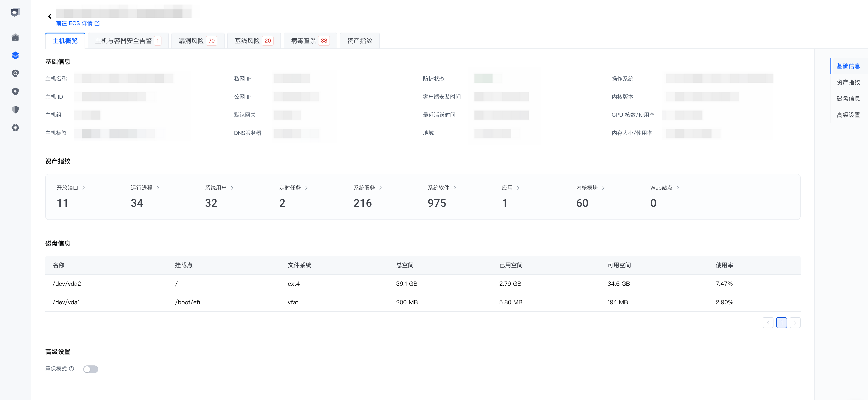Select the layered assets sidebar icon

tap(15, 55)
